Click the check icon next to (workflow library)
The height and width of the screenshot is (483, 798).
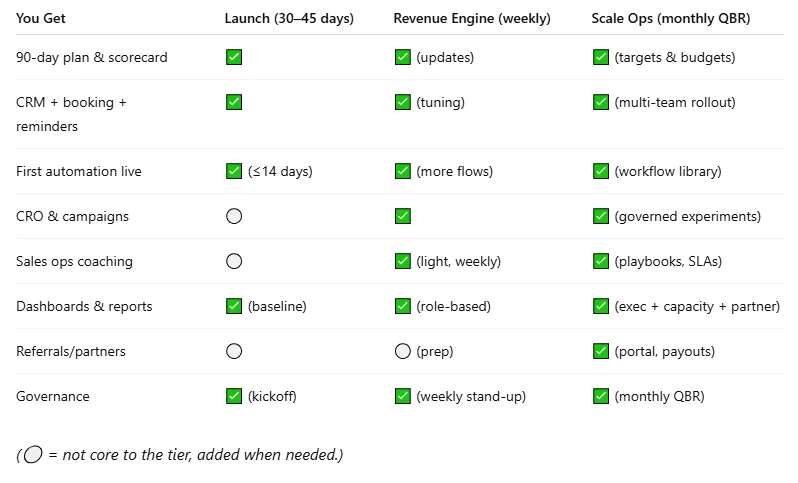click(x=601, y=171)
